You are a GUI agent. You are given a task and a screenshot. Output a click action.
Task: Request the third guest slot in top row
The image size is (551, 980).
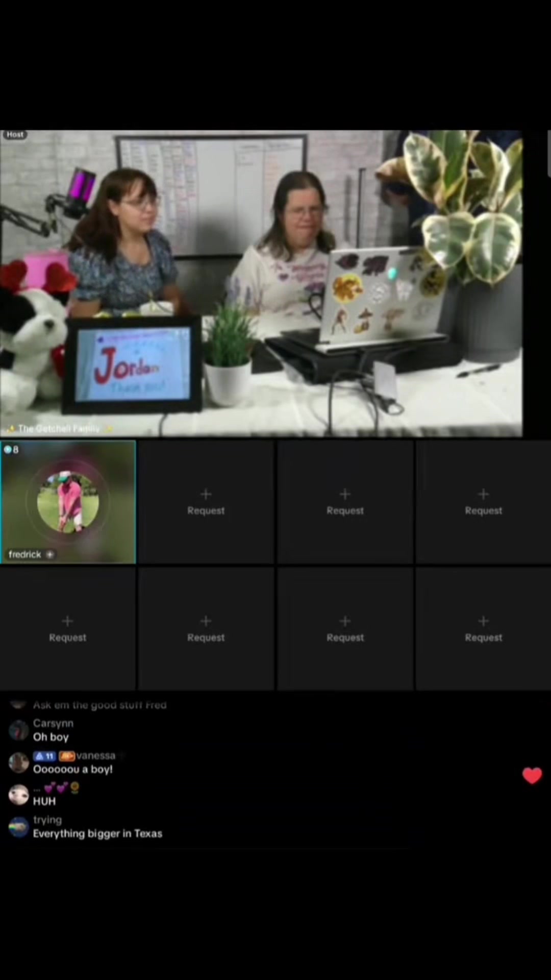(345, 502)
